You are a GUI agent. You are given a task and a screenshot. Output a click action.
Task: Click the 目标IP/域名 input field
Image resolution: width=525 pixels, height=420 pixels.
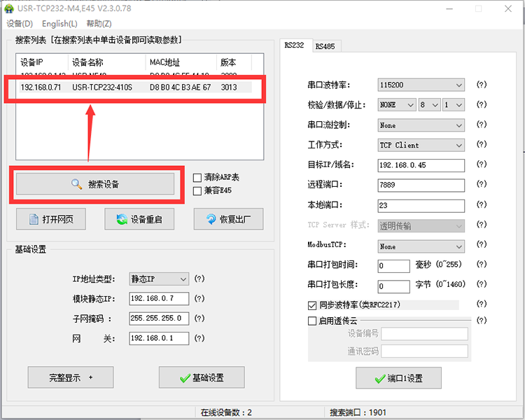421,165
